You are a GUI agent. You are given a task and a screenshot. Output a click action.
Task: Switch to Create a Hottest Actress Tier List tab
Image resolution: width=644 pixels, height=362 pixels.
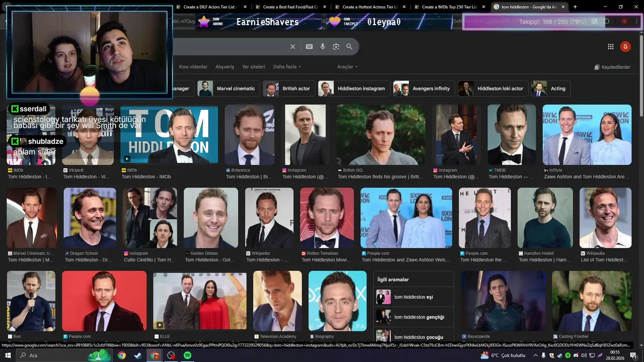[x=370, y=7]
